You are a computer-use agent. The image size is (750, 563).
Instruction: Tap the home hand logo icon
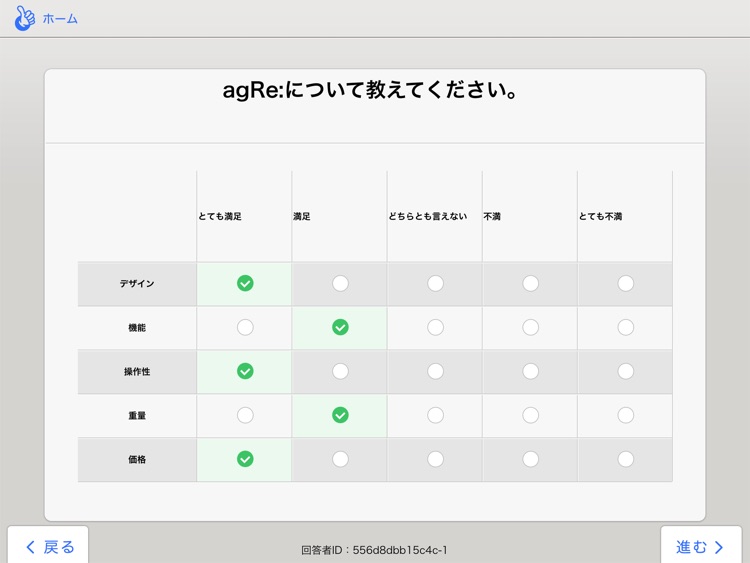tap(25, 18)
